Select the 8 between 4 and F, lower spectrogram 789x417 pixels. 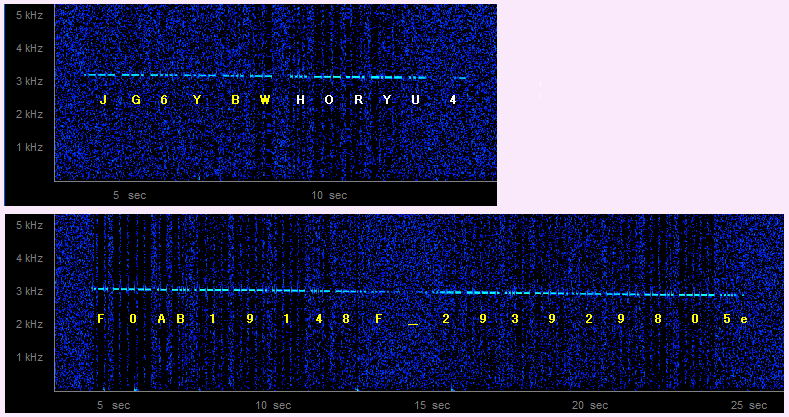point(346,318)
